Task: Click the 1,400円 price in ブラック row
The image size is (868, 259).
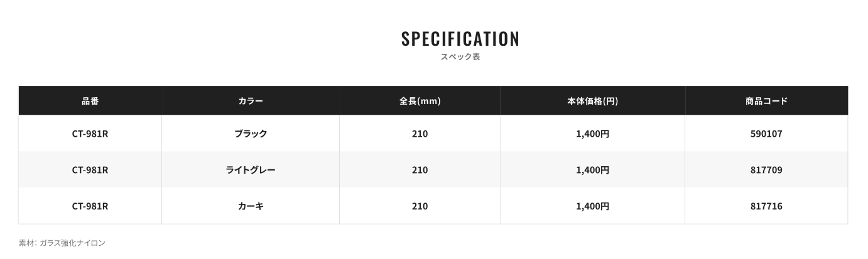Action: pyautogui.click(x=592, y=134)
